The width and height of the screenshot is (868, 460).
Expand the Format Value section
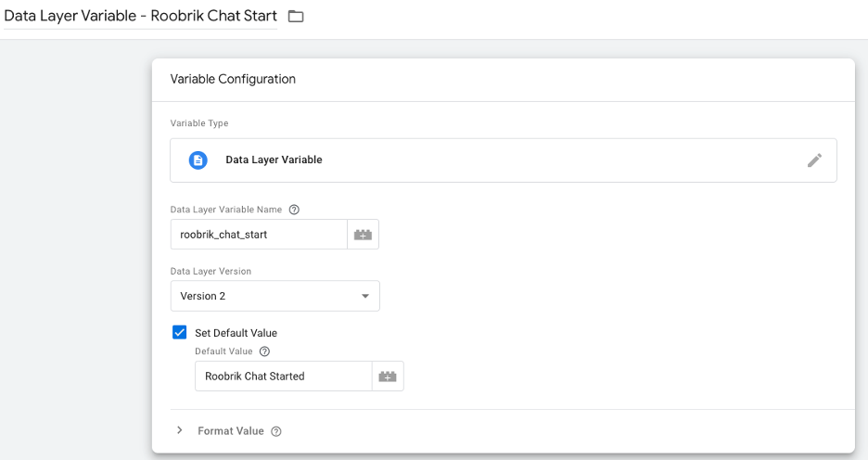(179, 430)
